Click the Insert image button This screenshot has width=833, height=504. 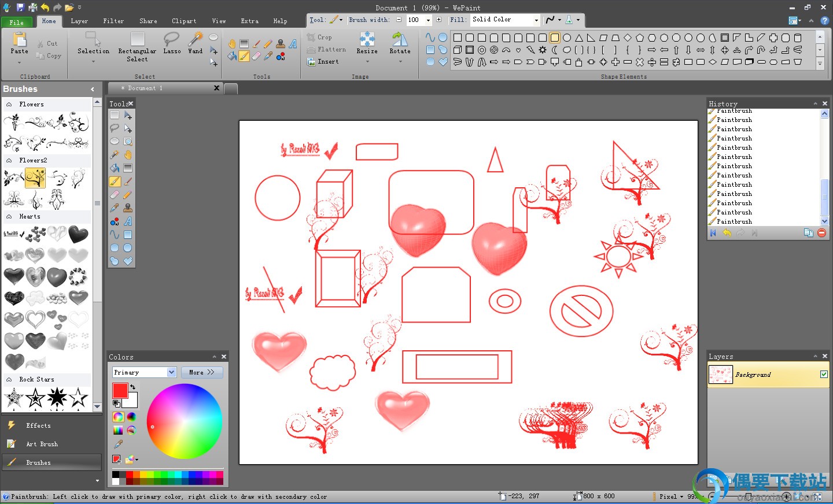323,62
